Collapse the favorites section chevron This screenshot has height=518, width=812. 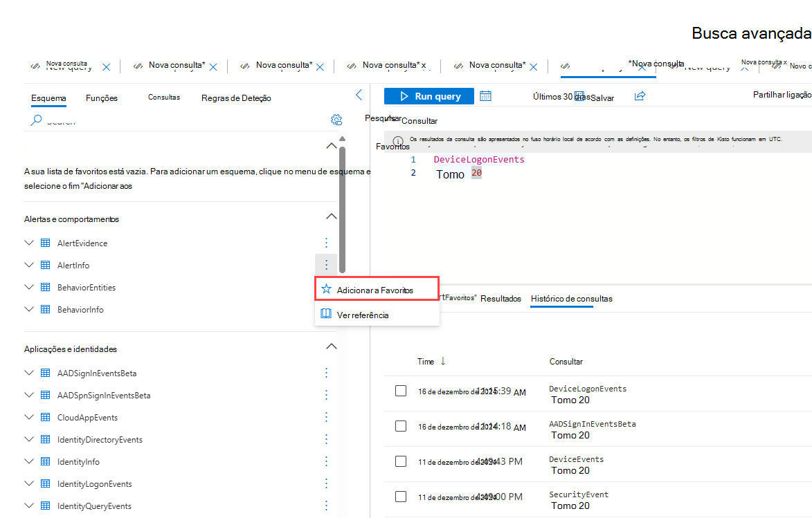click(x=332, y=146)
